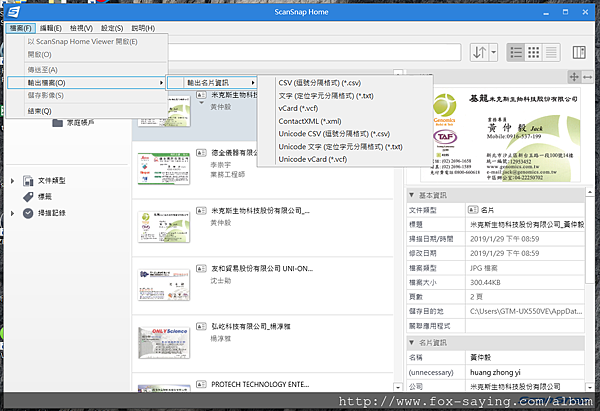Image resolution: width=600 pixels, height=411 pixels.
Task: Collapse the 名片資訊 section
Action: tap(411, 342)
